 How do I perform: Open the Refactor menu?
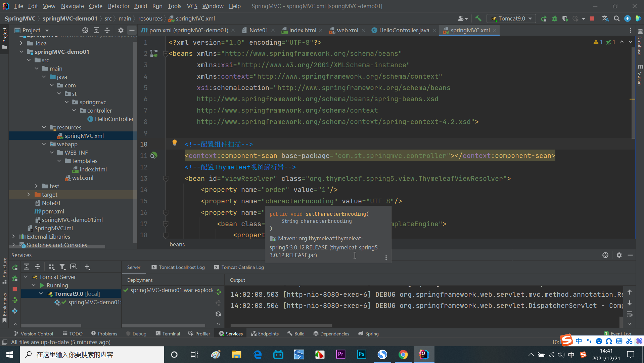(119, 6)
